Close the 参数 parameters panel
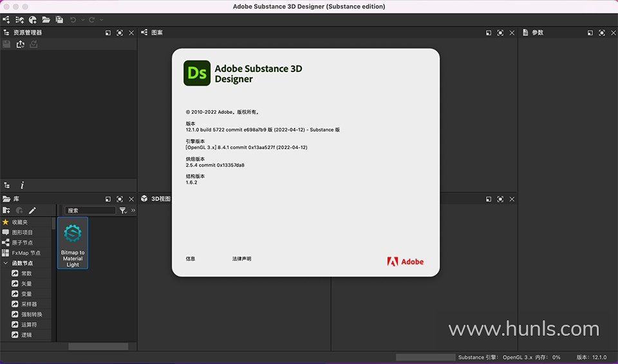 613,33
